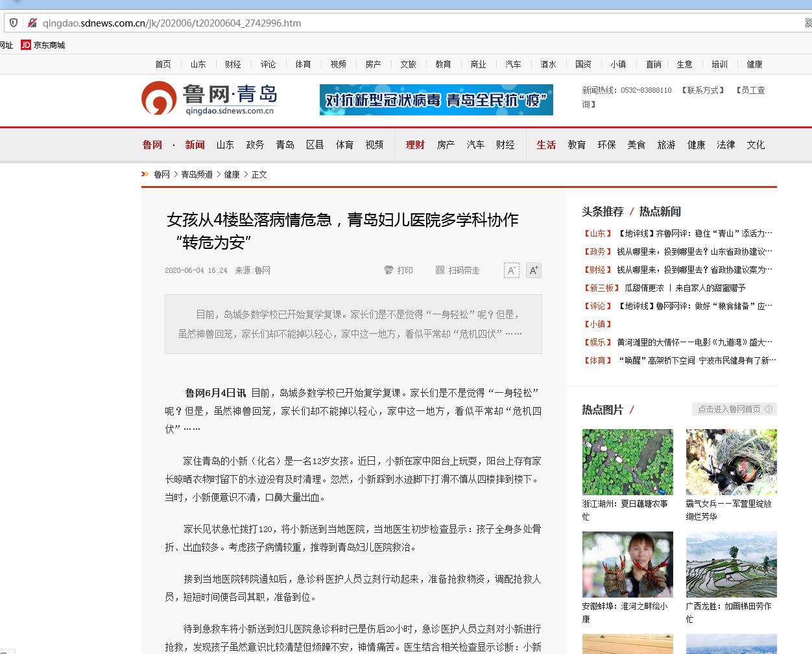This screenshot has height=654, width=812.
Task: Click the insecure connection padlock icon
Action: point(32,23)
